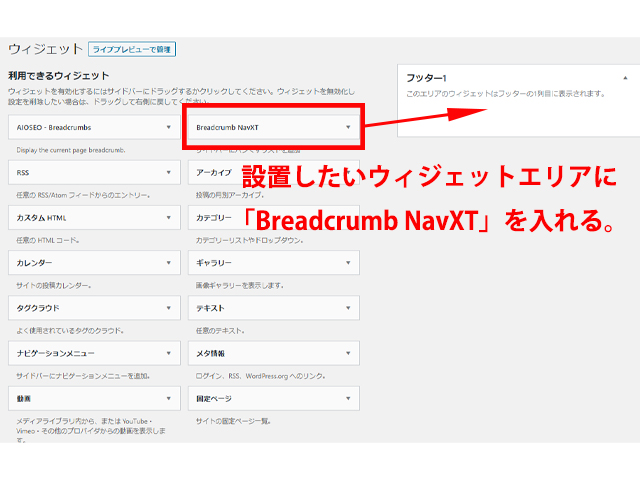Click the フッター1 area heading
The height and width of the screenshot is (480, 640).
coord(426,78)
